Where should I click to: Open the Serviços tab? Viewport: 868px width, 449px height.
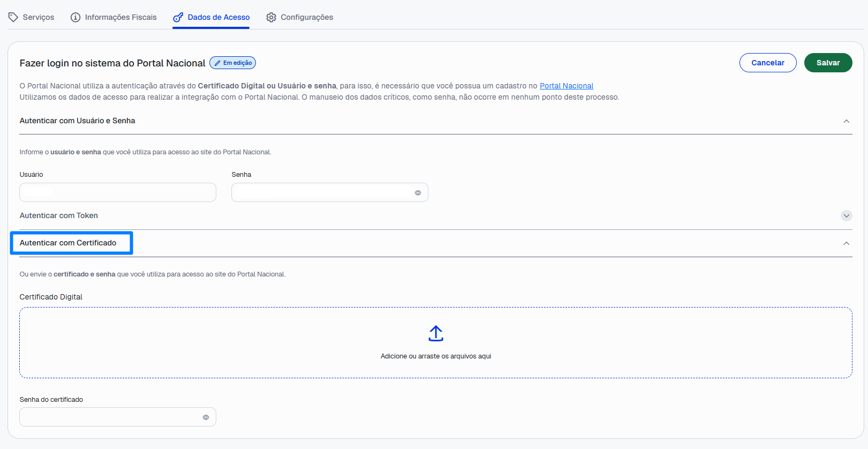[x=31, y=17]
